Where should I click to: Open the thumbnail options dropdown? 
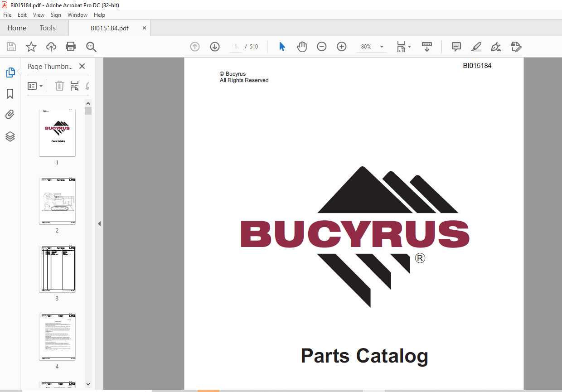pos(35,86)
